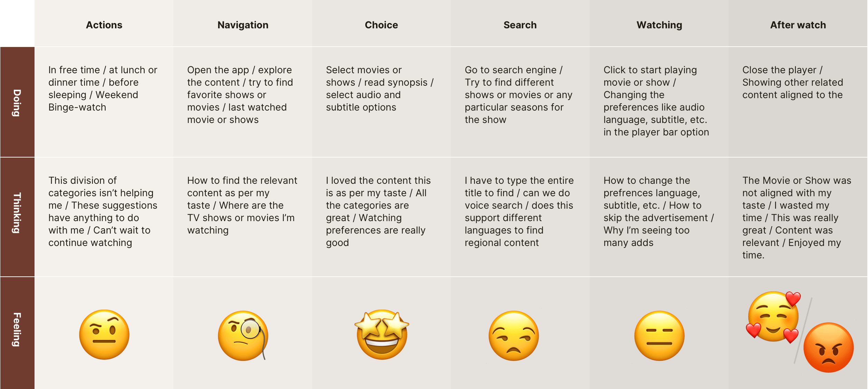Select the Feeling row label

pos(17,330)
